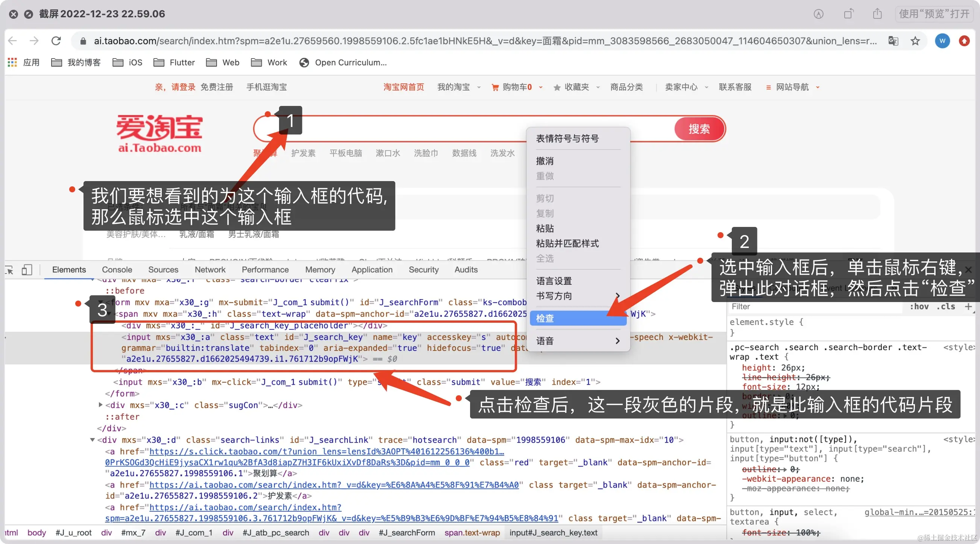Open the 书写方向 submenu arrow

pos(617,296)
